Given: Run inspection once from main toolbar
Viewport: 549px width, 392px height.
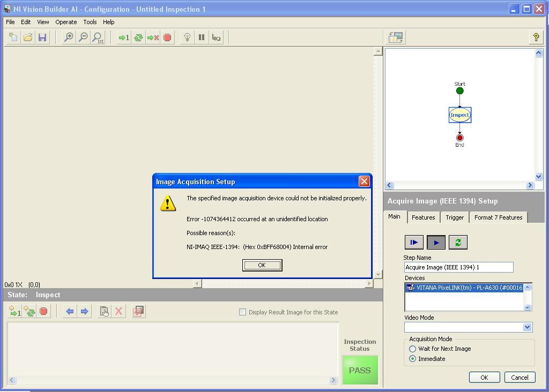Looking at the screenshot, I should [124, 37].
